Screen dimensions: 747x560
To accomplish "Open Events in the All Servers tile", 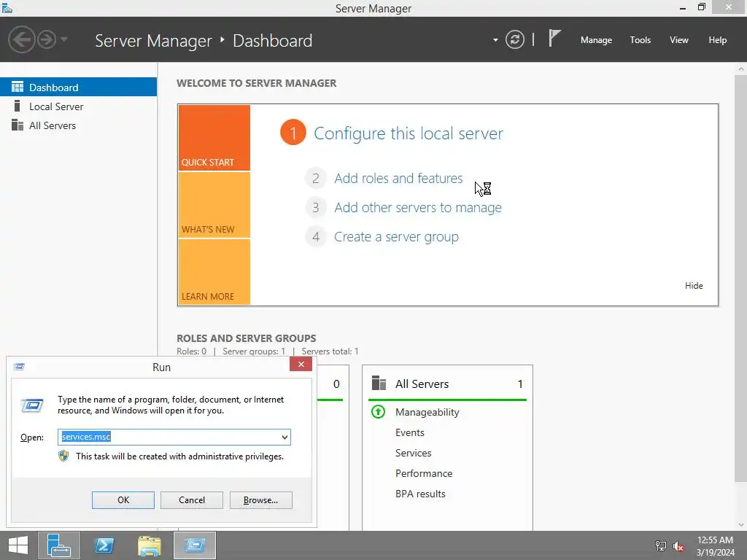I will 410,432.
